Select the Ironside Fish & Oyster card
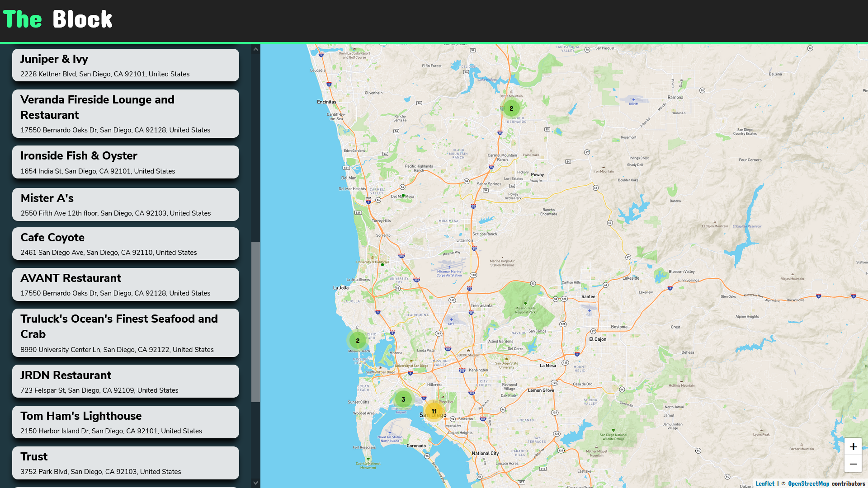The height and width of the screenshot is (488, 868). pos(126,162)
